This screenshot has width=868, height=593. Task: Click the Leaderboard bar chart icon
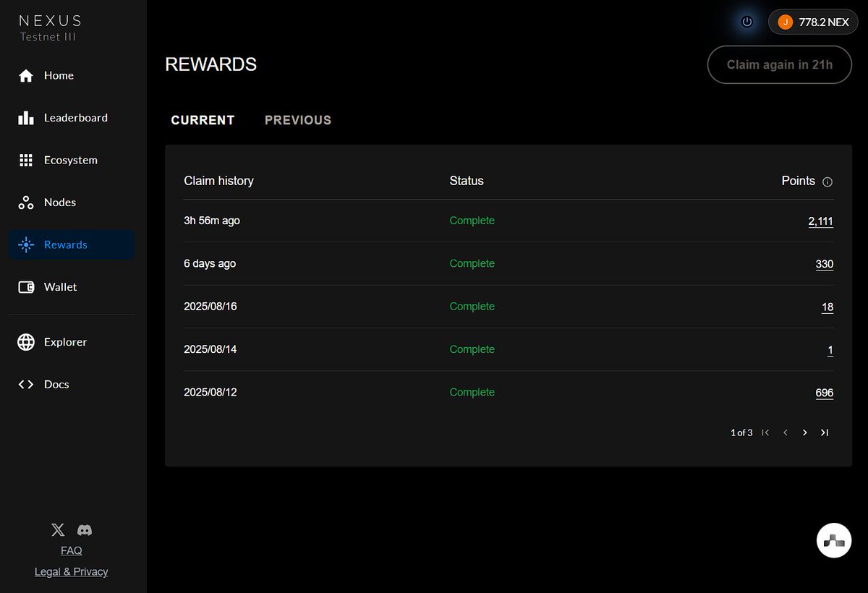click(x=26, y=118)
